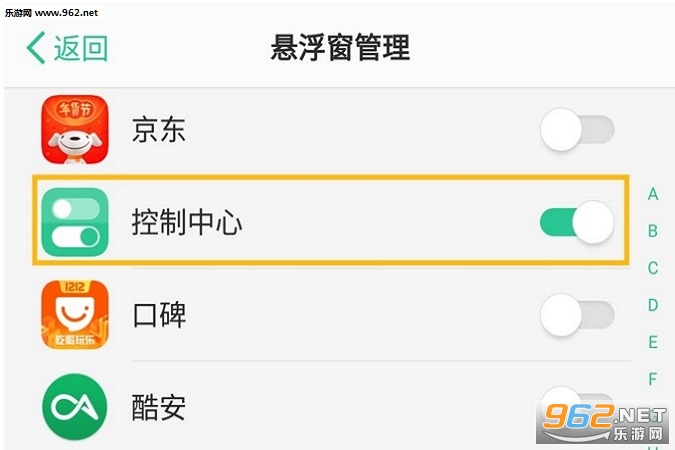Select the 控制中心 row label
The width and height of the screenshot is (675, 450).
(187, 222)
